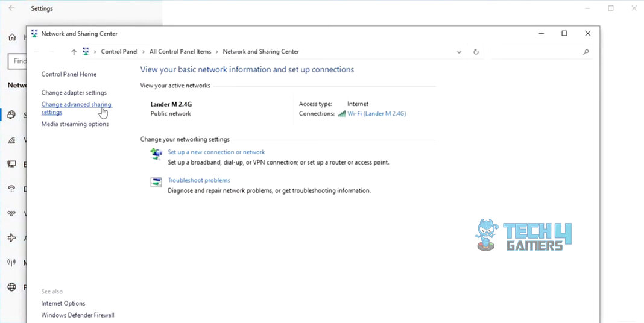
Task: Go to All Control Panel Items breadcrumb
Action: pyautogui.click(x=180, y=52)
